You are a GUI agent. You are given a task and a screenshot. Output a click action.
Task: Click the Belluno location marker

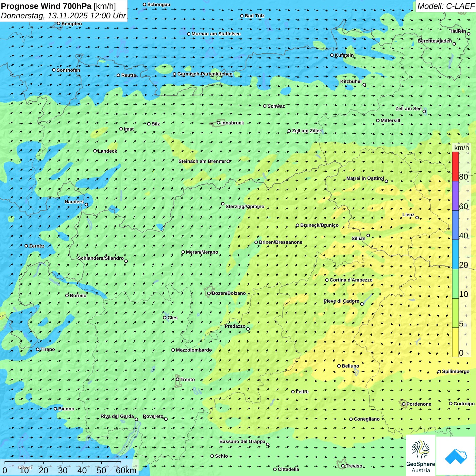point(339,366)
